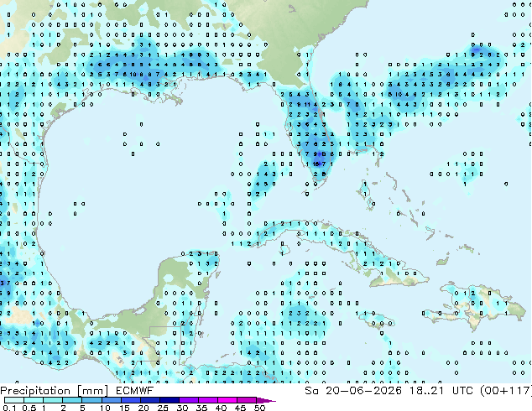Screen dimensions: 532x411
Task: Click the '0.1' legend scale label
Action: pyautogui.click(x=10, y=408)
